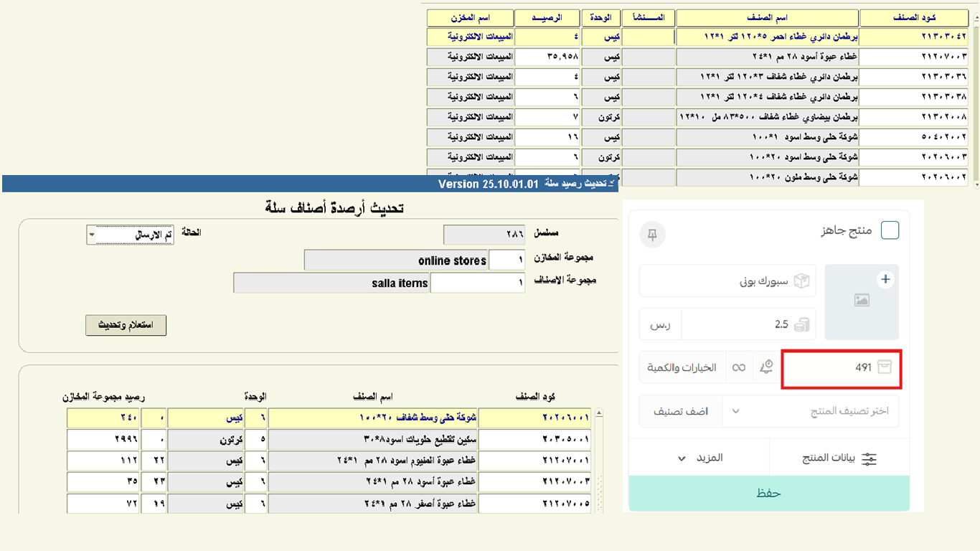Click the sliders icon beside بيانات المنتج
The width and height of the screenshot is (980, 551).
click(869, 458)
